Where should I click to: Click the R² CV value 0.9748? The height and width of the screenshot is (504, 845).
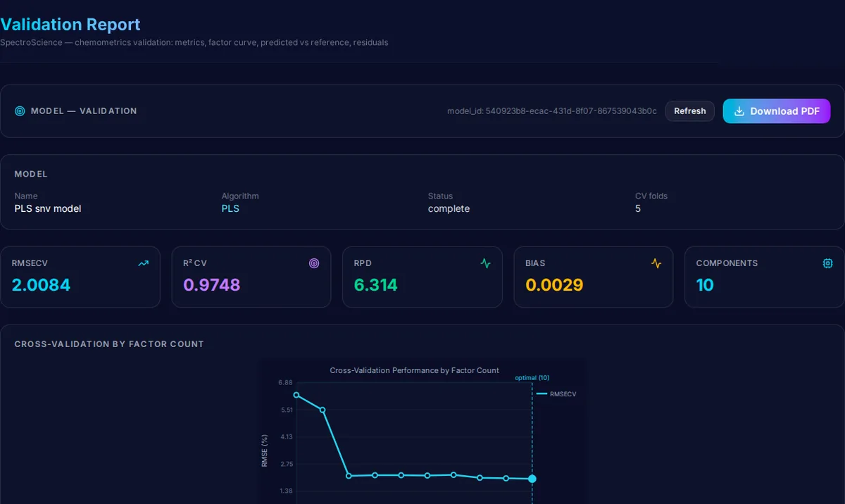(x=212, y=285)
